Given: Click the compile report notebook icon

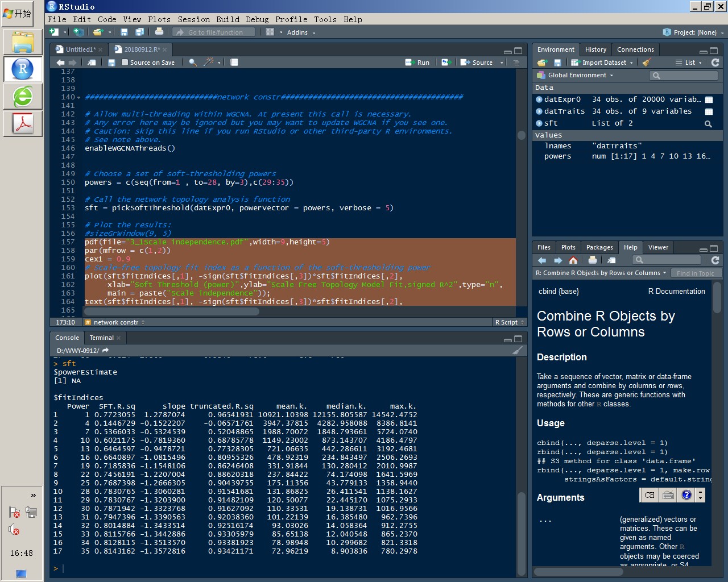Looking at the screenshot, I should (x=234, y=63).
